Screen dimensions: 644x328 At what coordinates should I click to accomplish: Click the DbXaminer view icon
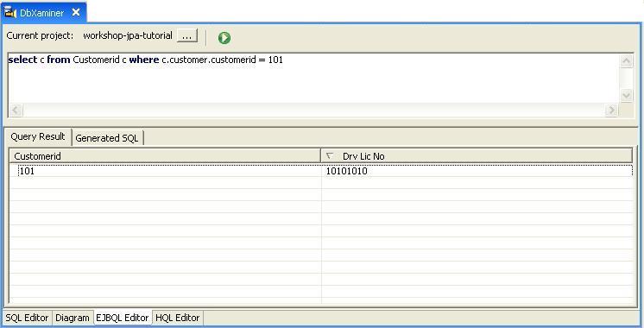coord(10,12)
